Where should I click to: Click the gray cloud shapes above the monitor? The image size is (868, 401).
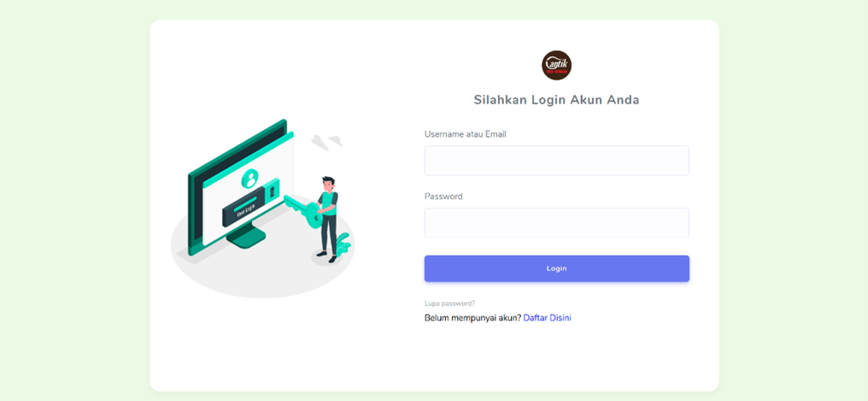[x=326, y=142]
